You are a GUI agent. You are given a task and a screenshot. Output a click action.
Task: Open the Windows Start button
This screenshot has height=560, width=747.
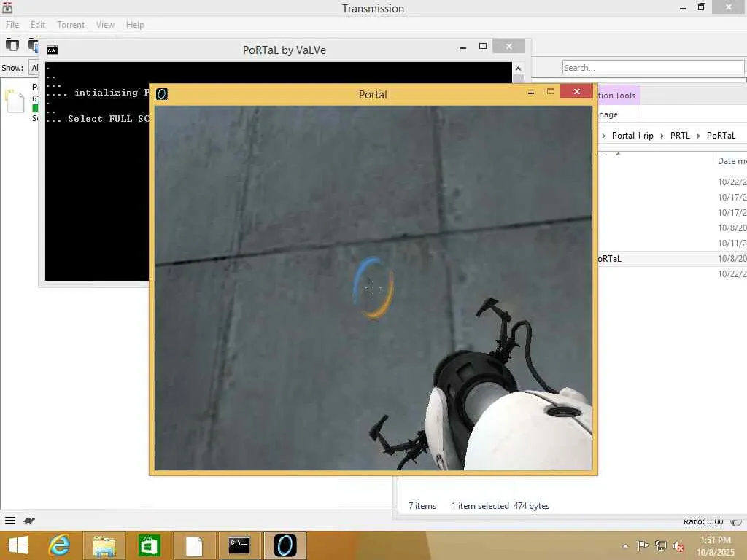click(x=18, y=545)
